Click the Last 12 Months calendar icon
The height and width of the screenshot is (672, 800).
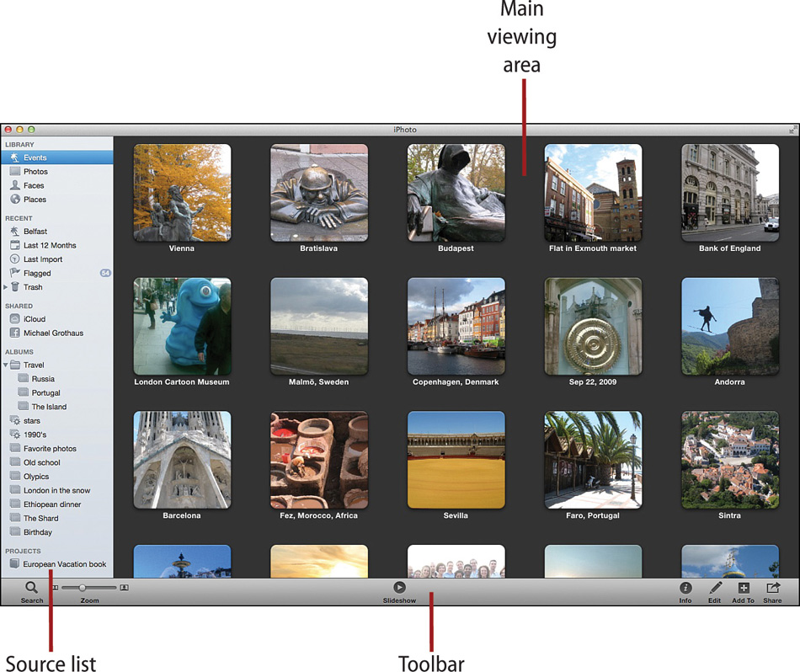15,245
